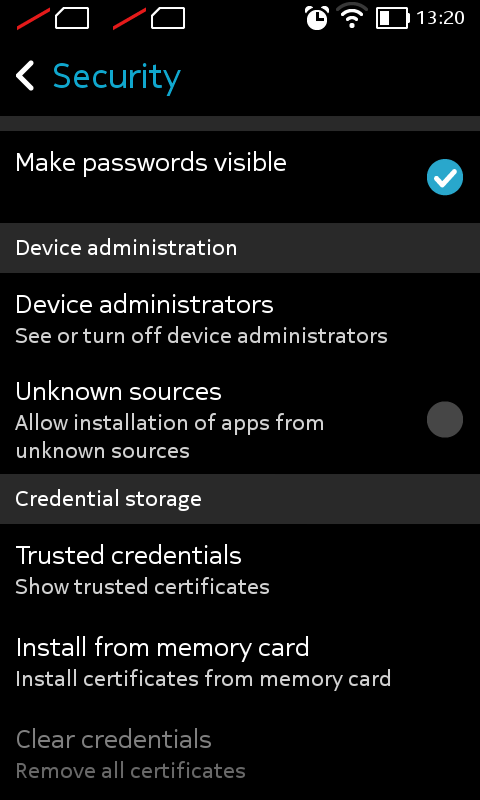
Task: Tap the Device administration section header
Action: click(240, 248)
